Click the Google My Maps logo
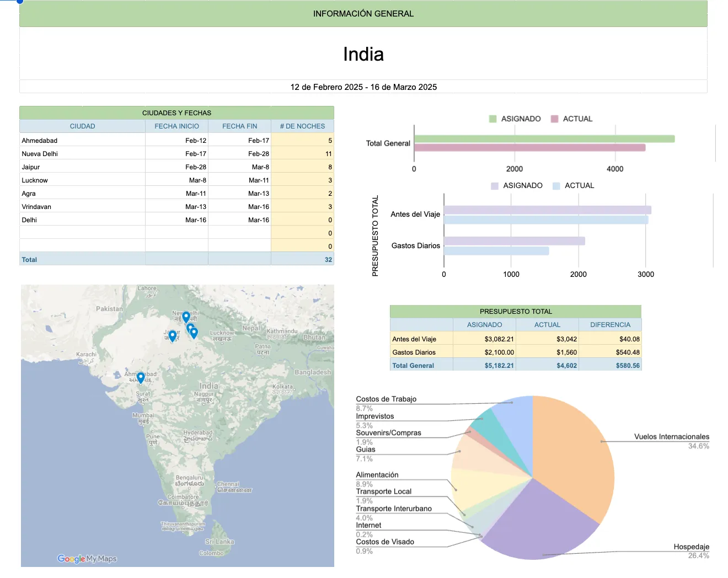Image resolution: width=728 pixels, height=578 pixels. [x=87, y=559]
